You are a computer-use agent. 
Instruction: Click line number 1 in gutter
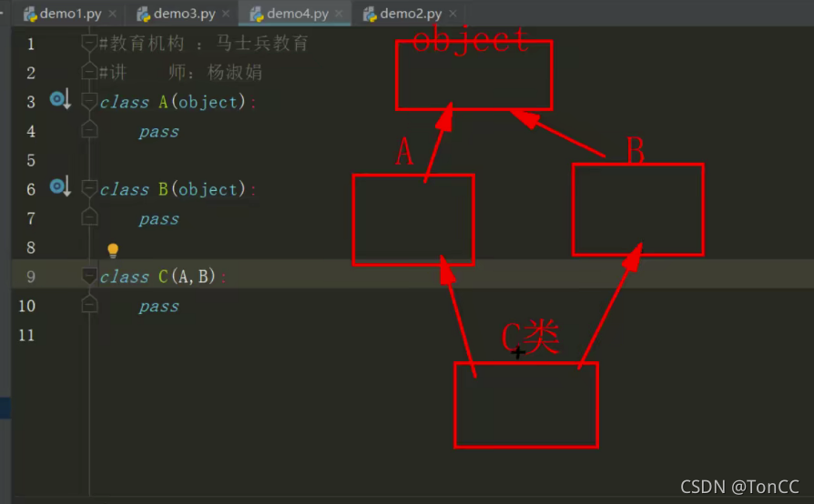click(31, 44)
